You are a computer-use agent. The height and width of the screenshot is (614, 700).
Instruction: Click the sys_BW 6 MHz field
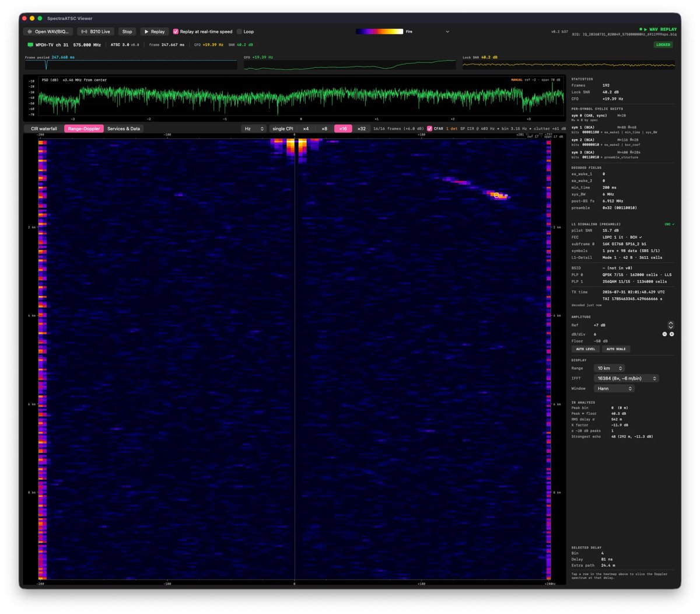592,194
